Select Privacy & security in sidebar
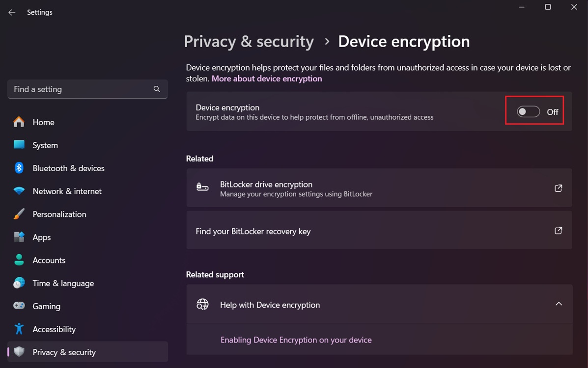588x368 pixels. pyautogui.click(x=64, y=352)
